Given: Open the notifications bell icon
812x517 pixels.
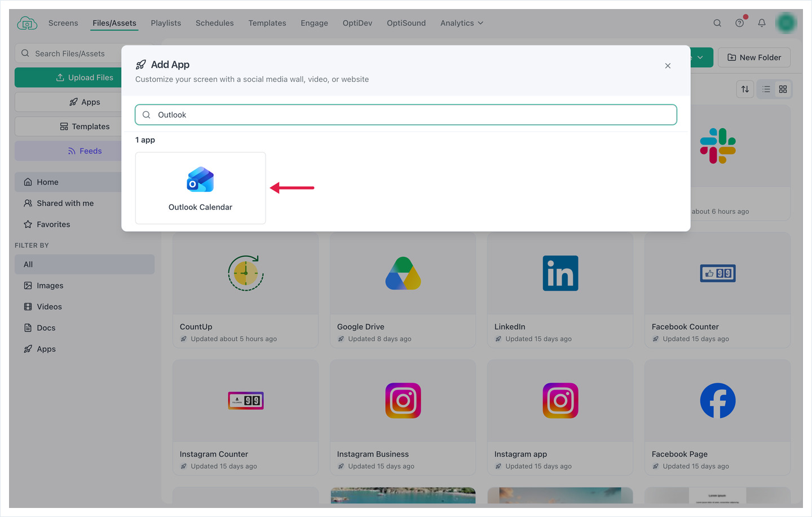Looking at the screenshot, I should (x=762, y=23).
